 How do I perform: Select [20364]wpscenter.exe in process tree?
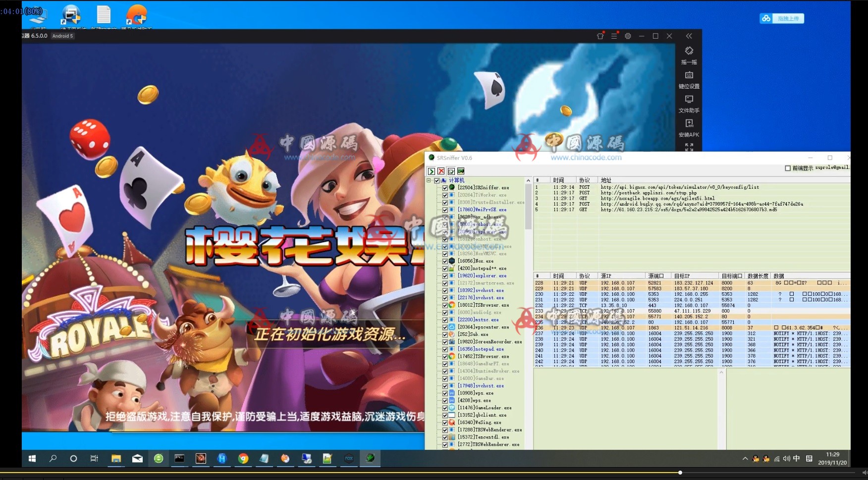tap(483, 327)
